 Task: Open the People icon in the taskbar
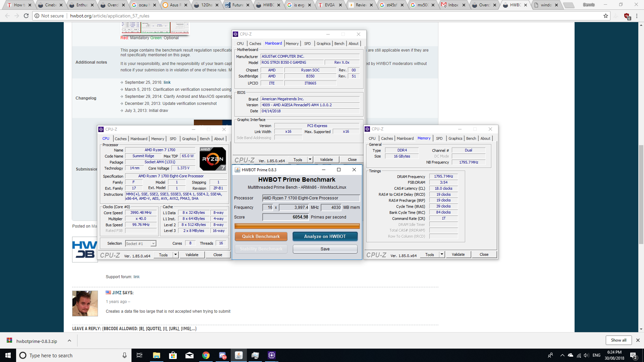click(x=550, y=355)
